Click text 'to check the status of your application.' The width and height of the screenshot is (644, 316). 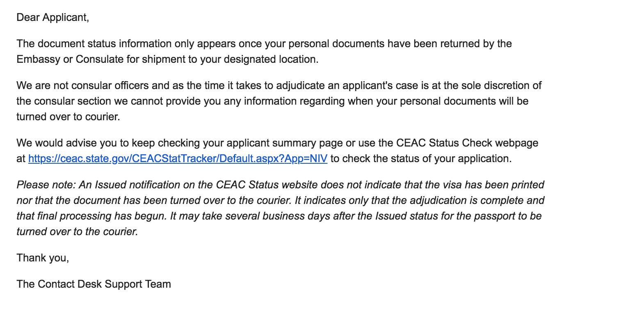pos(421,158)
